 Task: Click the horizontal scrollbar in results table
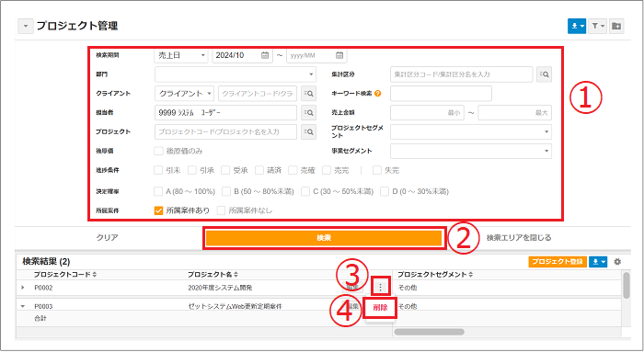click(x=430, y=332)
